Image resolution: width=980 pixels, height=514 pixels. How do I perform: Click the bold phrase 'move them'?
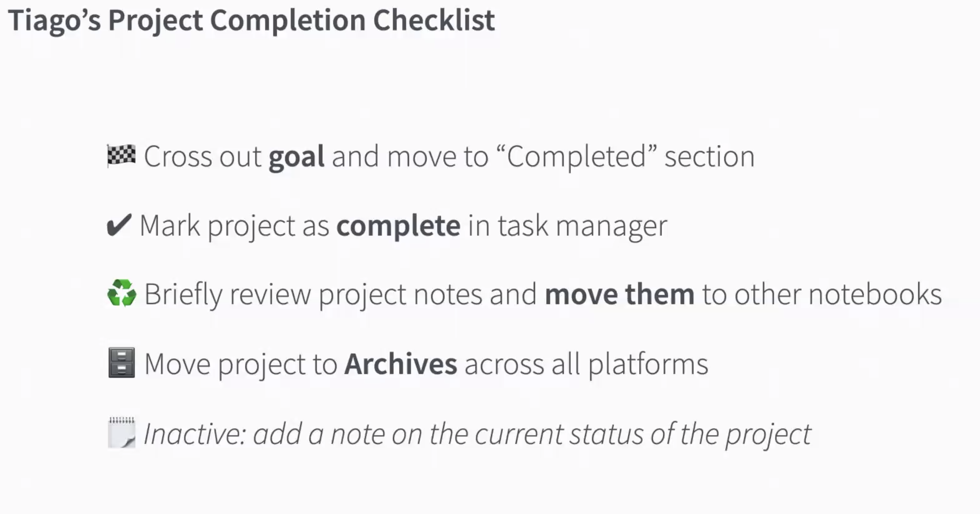[619, 294]
